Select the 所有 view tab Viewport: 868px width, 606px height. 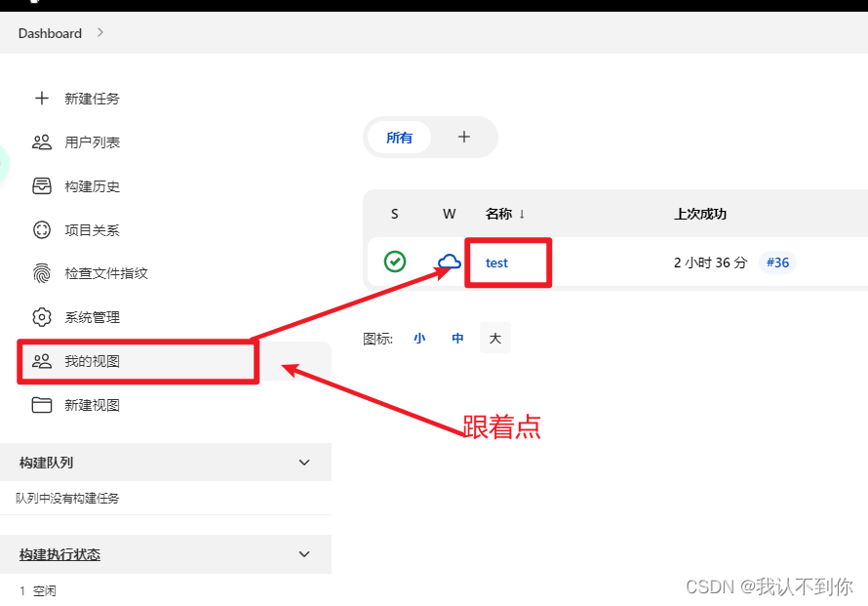[399, 138]
